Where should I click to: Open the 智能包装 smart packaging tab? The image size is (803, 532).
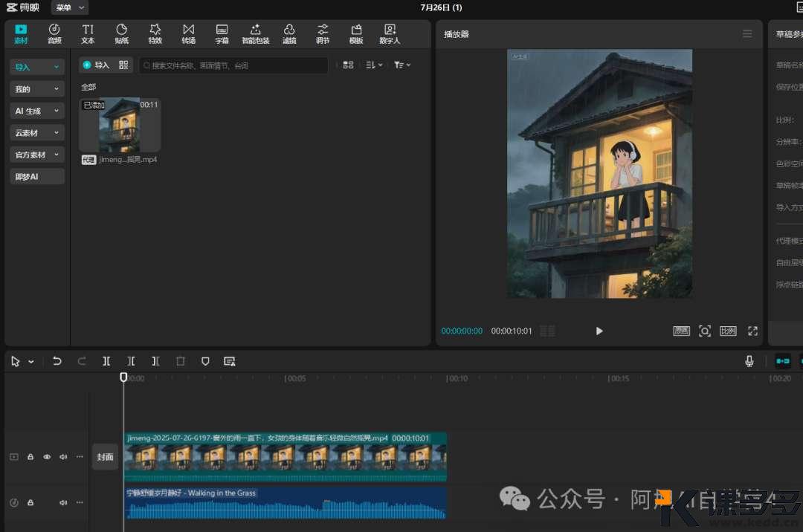(256, 33)
